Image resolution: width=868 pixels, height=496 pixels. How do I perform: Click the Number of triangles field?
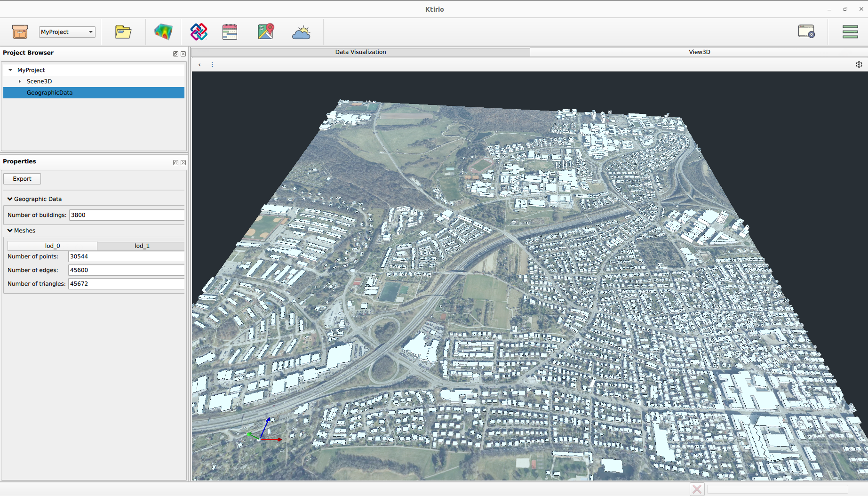point(126,284)
